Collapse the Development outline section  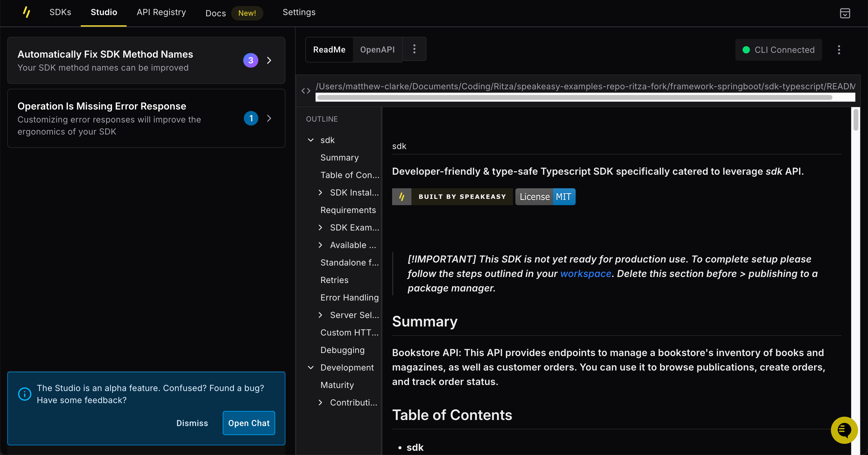[311, 367]
